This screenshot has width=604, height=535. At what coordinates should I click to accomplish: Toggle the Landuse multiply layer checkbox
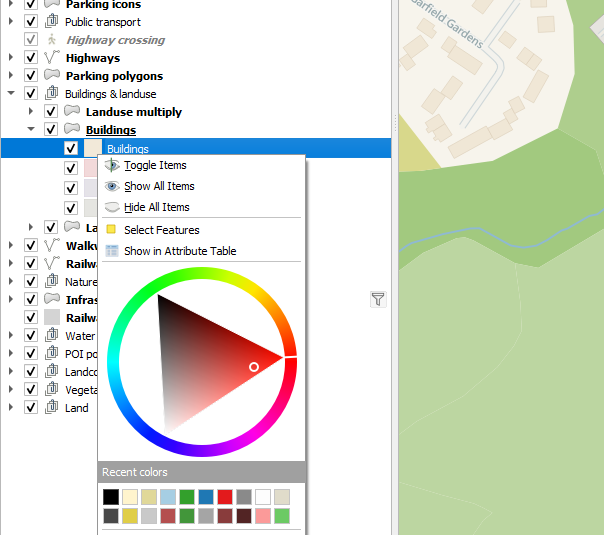point(51,112)
